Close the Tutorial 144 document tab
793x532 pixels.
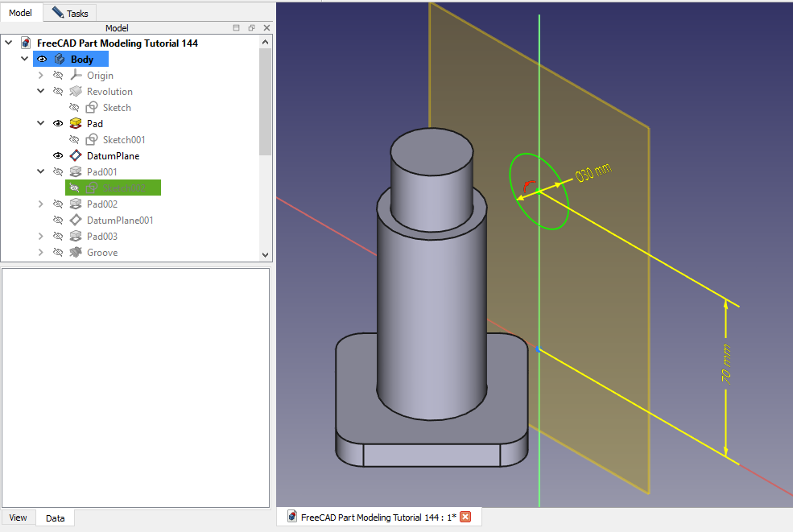465,518
